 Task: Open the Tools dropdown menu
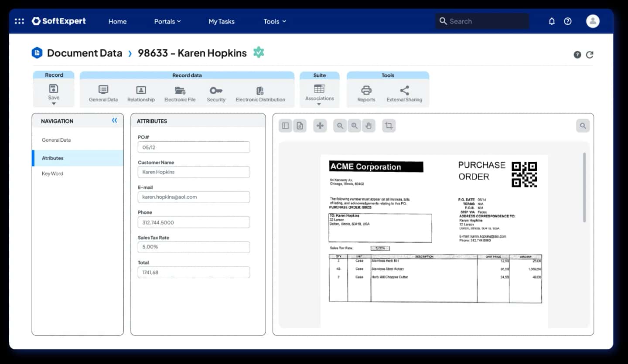click(275, 21)
